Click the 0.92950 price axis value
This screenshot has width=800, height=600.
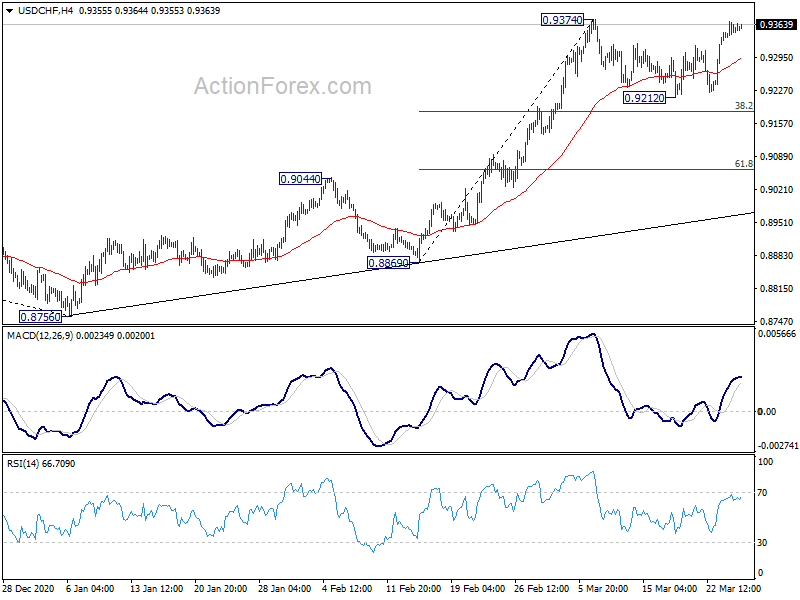click(x=777, y=58)
